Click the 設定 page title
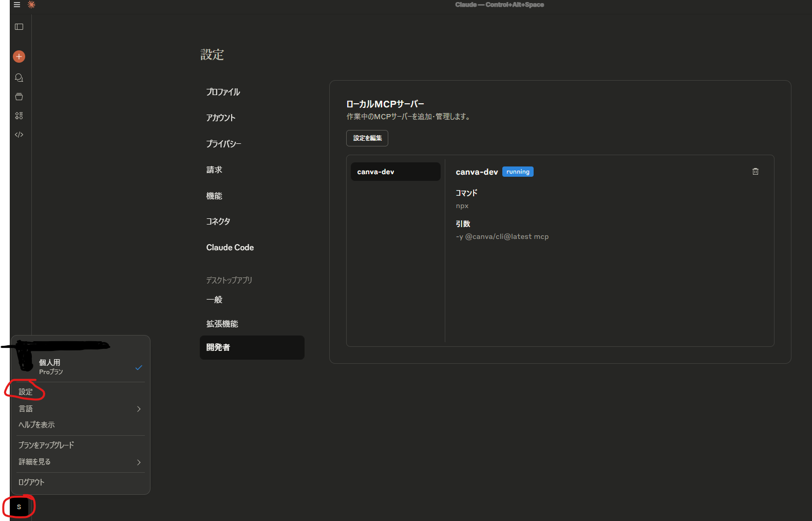Viewport: 812px width, 521px height. [x=212, y=55]
